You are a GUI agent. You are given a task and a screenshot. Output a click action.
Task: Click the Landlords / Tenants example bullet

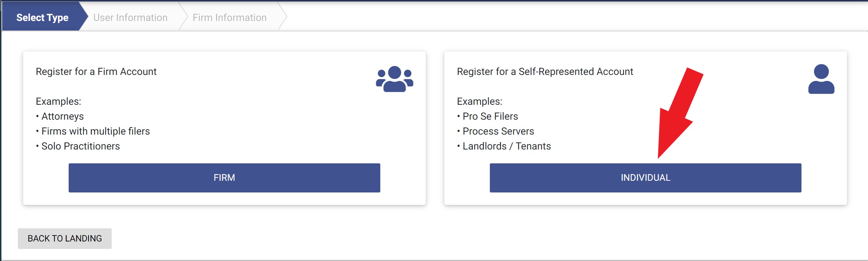coord(504,146)
